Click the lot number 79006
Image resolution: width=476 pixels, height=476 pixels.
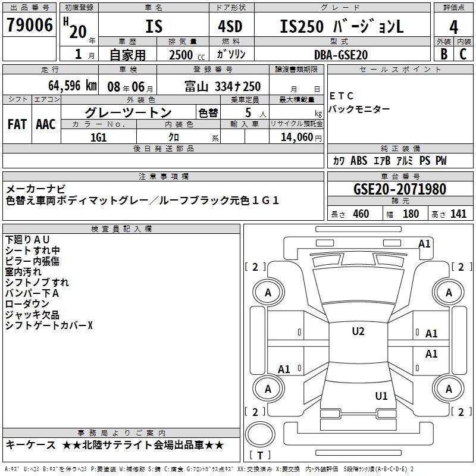pos(29,25)
